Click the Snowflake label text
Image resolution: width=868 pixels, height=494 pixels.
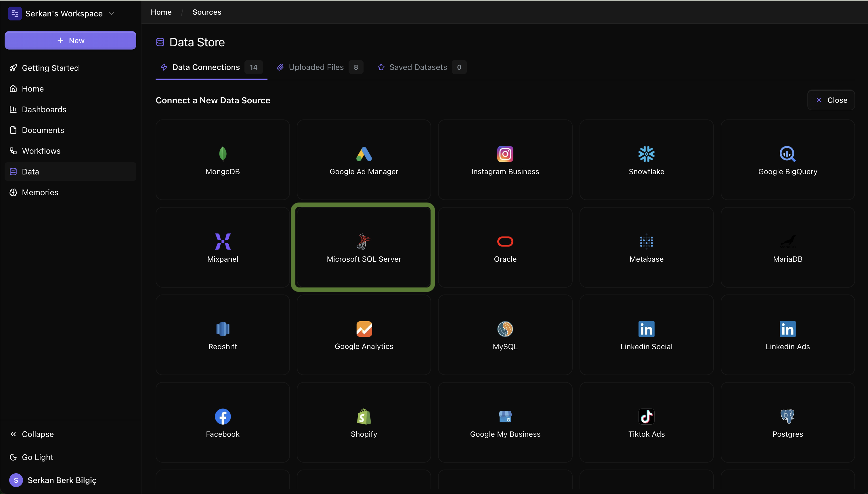[x=646, y=171]
